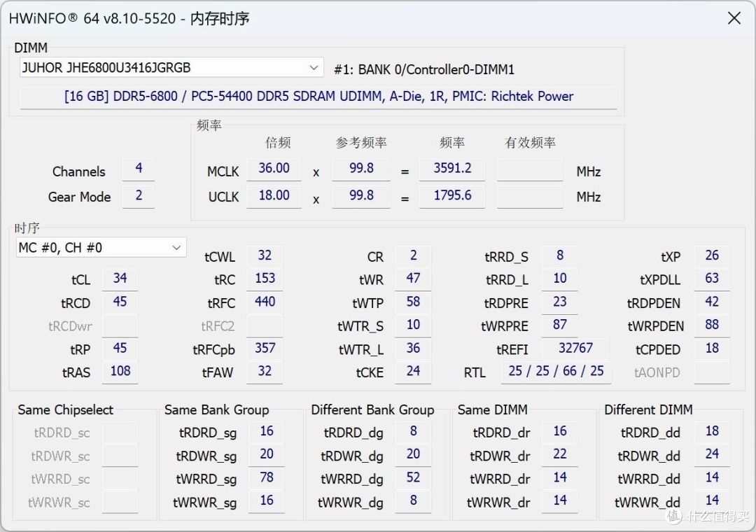Click the tRDWR_dr value 22

pos(560,455)
